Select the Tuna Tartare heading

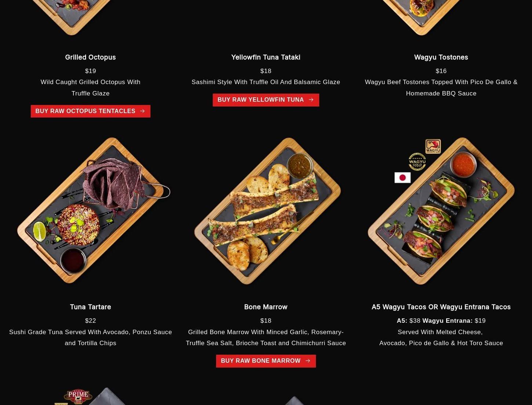(x=90, y=307)
